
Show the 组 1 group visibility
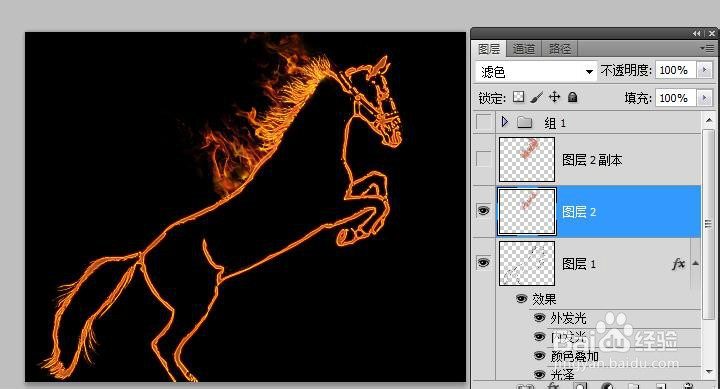[x=484, y=122]
